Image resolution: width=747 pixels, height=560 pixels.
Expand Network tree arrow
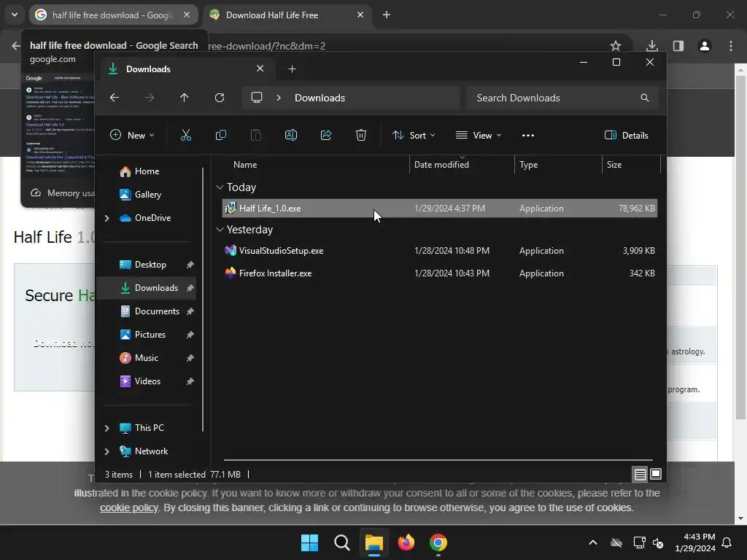click(x=107, y=451)
